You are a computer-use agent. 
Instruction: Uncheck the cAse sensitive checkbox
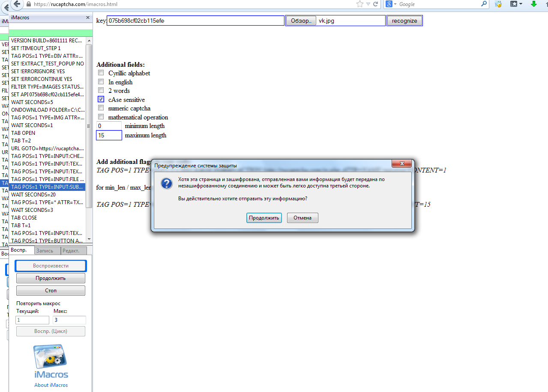click(x=101, y=99)
